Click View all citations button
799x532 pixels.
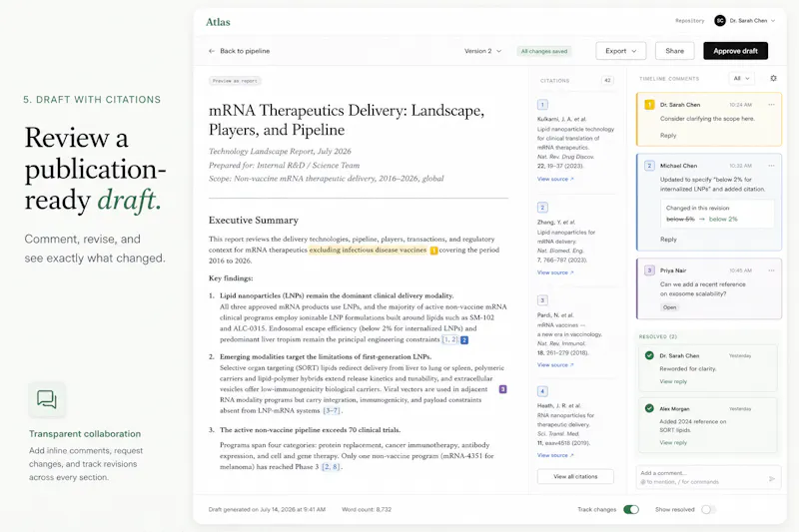coord(575,476)
